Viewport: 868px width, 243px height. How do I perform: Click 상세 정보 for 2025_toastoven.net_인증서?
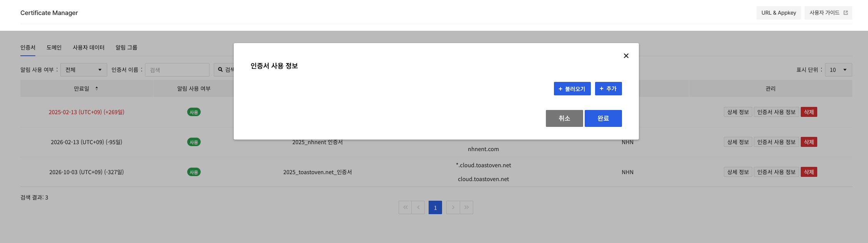click(738, 172)
